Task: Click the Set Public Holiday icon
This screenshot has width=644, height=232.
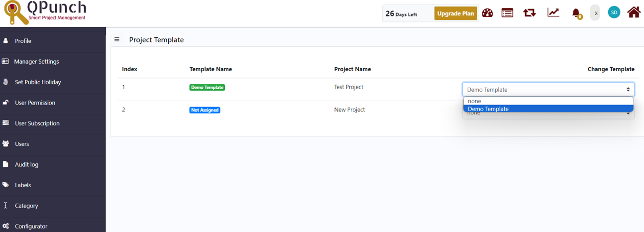Action: coord(5,82)
